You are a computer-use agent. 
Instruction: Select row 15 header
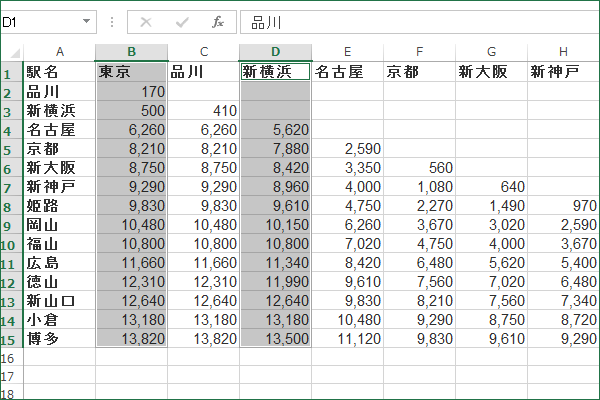tap(11, 338)
